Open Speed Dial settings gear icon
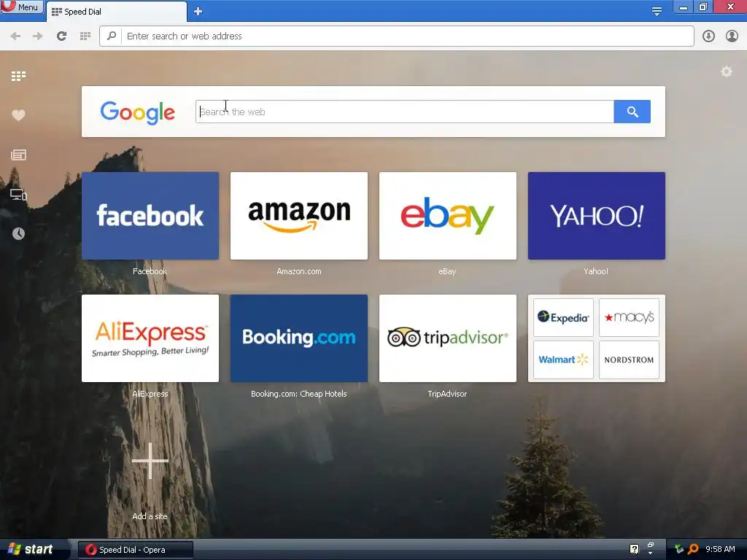Screen dimensions: 747x560 pos(726,72)
